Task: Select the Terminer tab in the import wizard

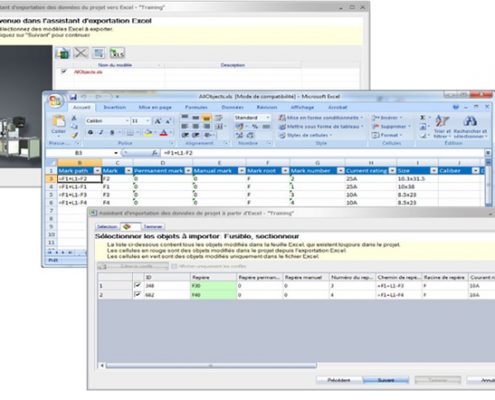Action: point(153,227)
